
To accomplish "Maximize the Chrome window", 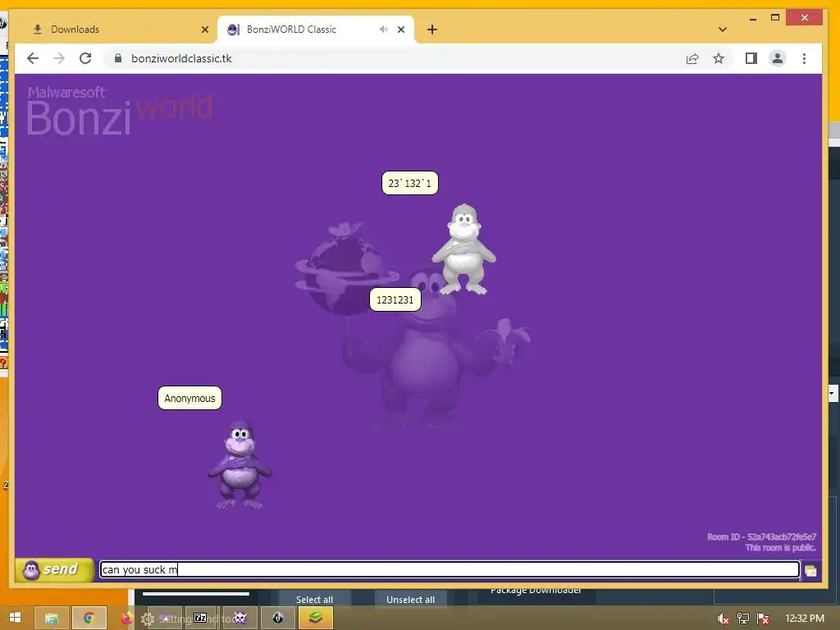I will point(774,18).
